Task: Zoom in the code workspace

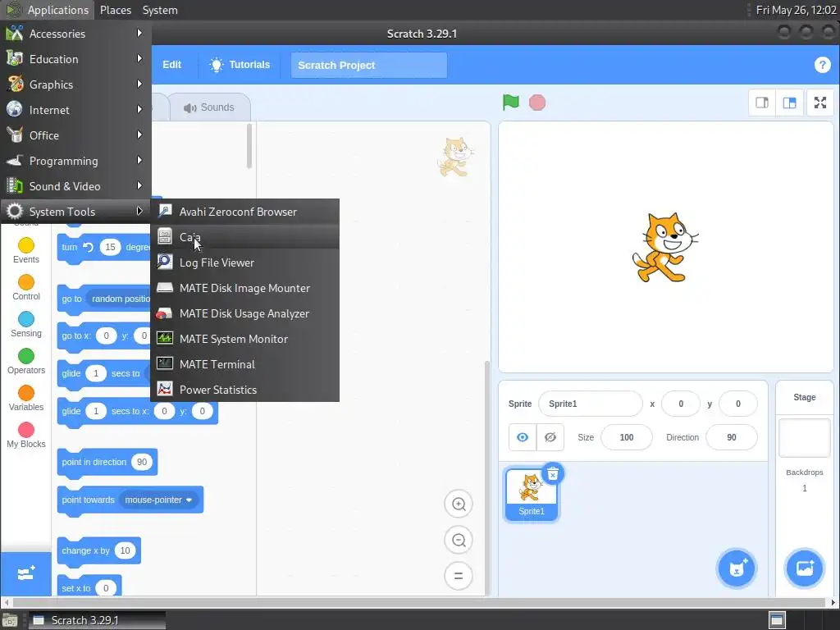Action: 458,504
